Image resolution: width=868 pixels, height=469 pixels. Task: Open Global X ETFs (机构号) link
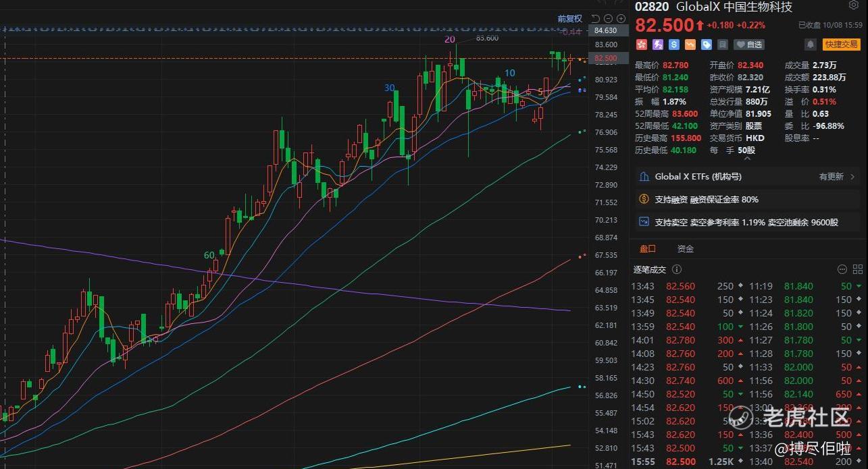698,177
